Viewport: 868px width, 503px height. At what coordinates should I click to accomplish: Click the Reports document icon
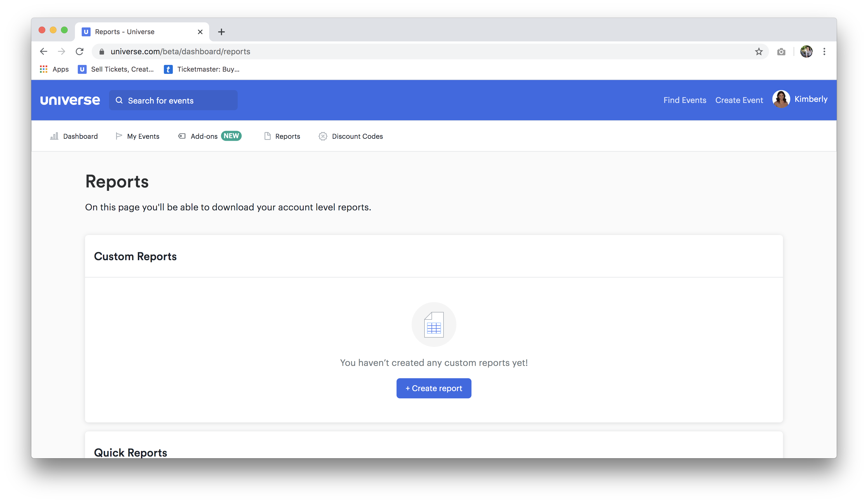pos(267,136)
